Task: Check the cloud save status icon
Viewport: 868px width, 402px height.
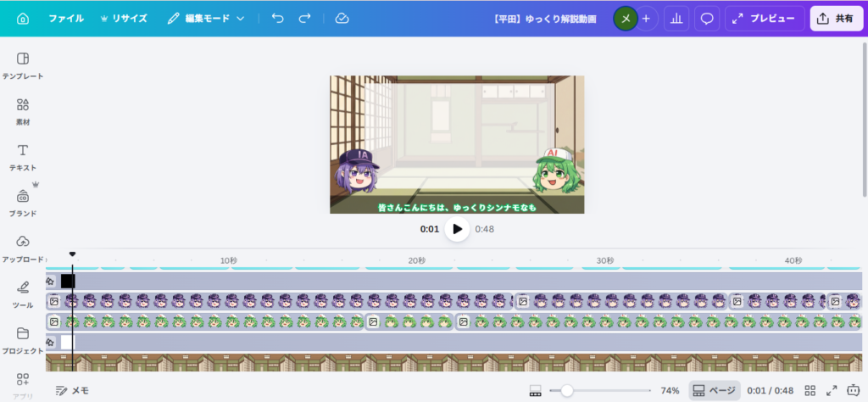Action: 342,18
